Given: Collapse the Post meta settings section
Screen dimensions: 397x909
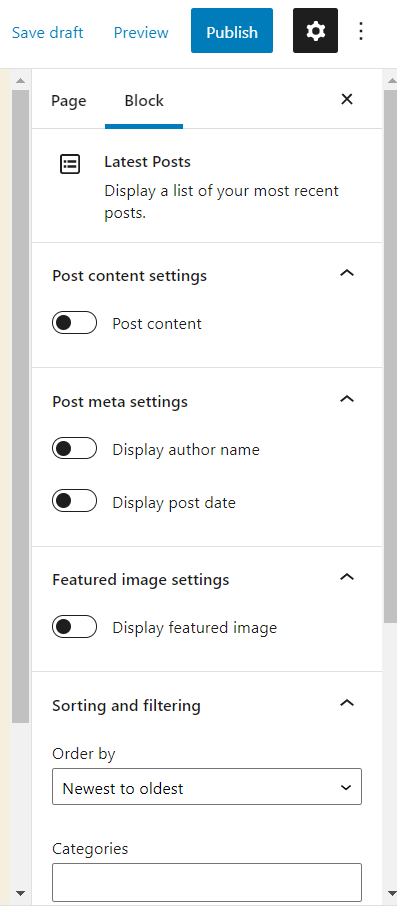Looking at the screenshot, I should click(x=347, y=399).
